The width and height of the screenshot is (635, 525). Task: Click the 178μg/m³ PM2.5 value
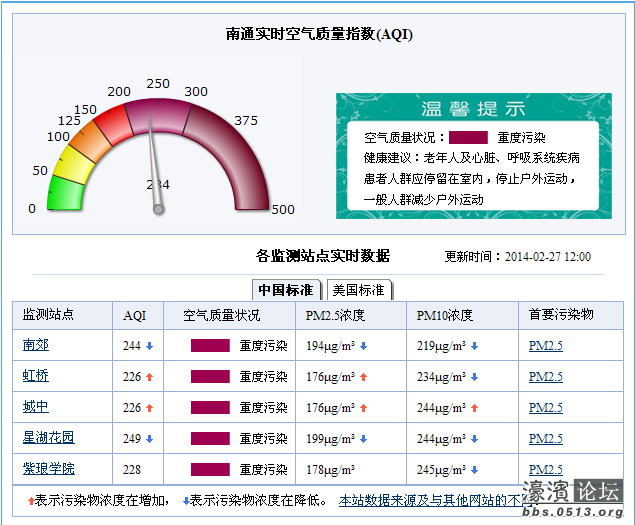coord(330,470)
